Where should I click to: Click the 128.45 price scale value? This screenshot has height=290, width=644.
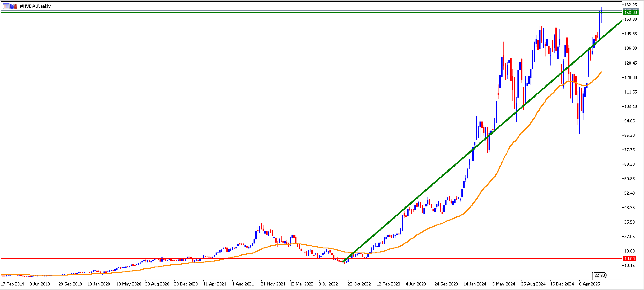pos(631,63)
